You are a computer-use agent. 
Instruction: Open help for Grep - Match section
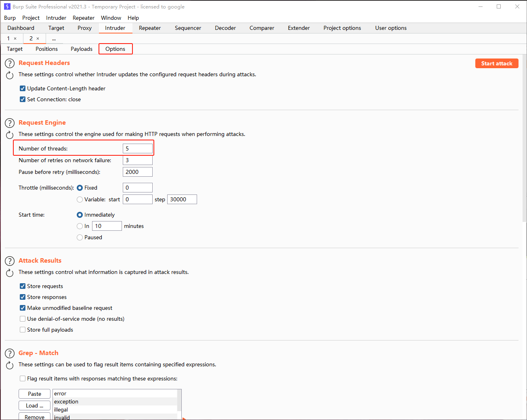pos(10,353)
